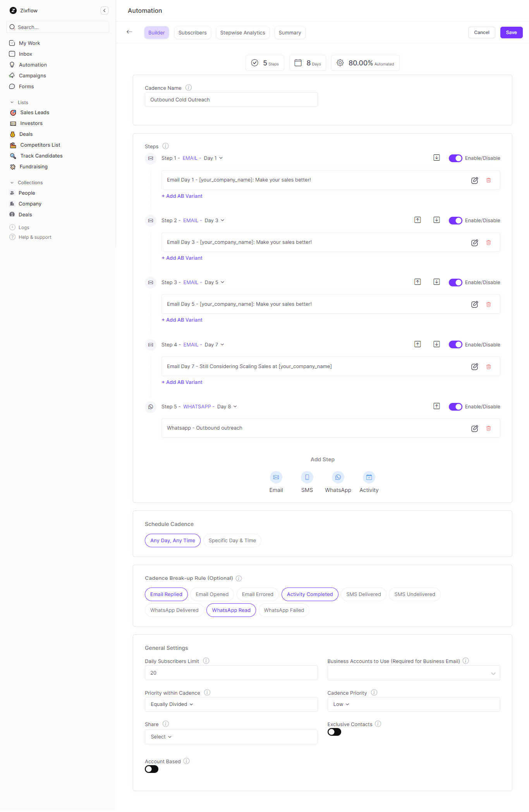Toggle Email Replied break-up rule
The width and height of the screenshot is (529, 812).
(166, 594)
